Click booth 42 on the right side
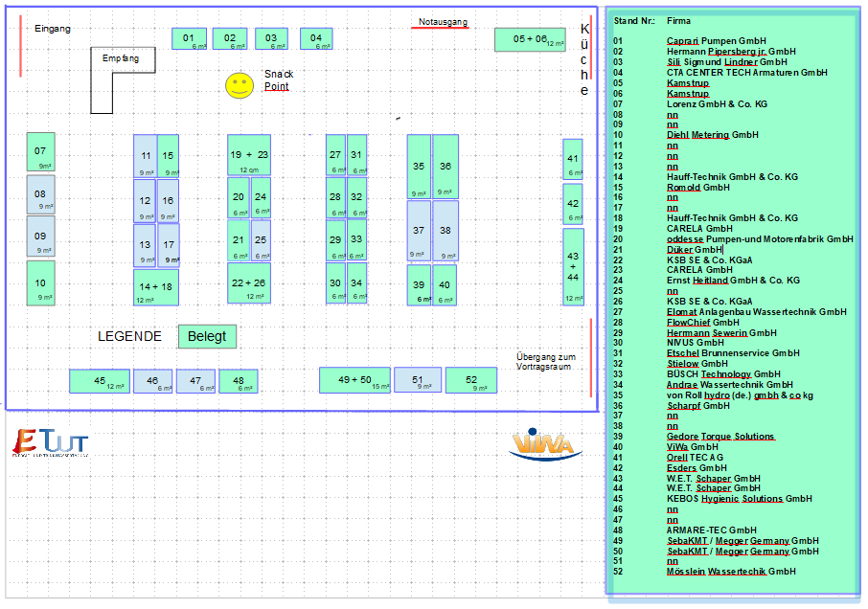This screenshot has width=868, height=609. pos(573,204)
